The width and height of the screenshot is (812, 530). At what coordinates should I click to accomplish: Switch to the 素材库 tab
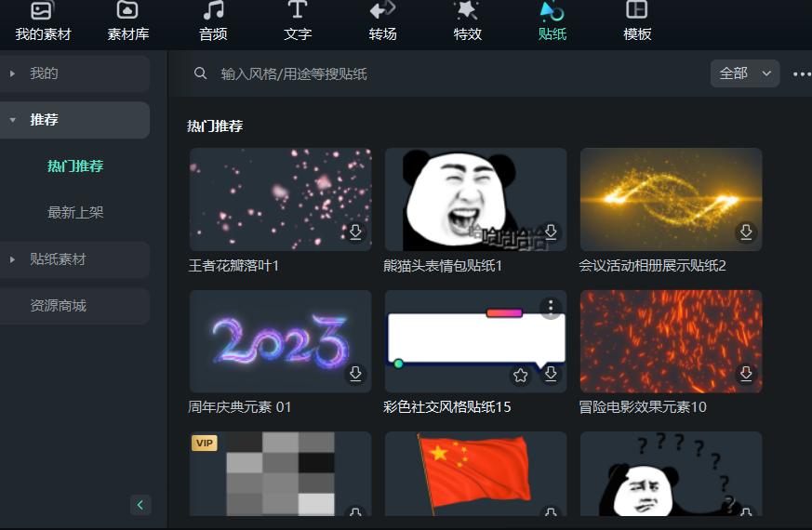[x=128, y=21]
